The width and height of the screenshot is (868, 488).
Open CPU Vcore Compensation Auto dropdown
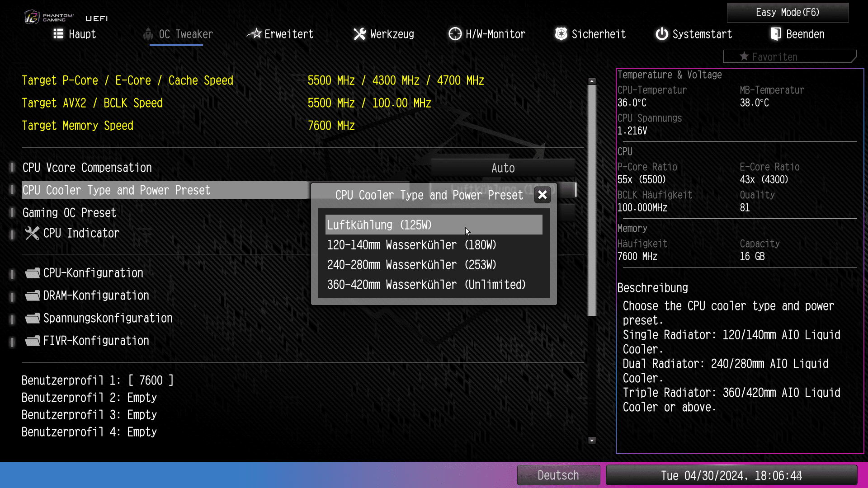[x=503, y=168]
